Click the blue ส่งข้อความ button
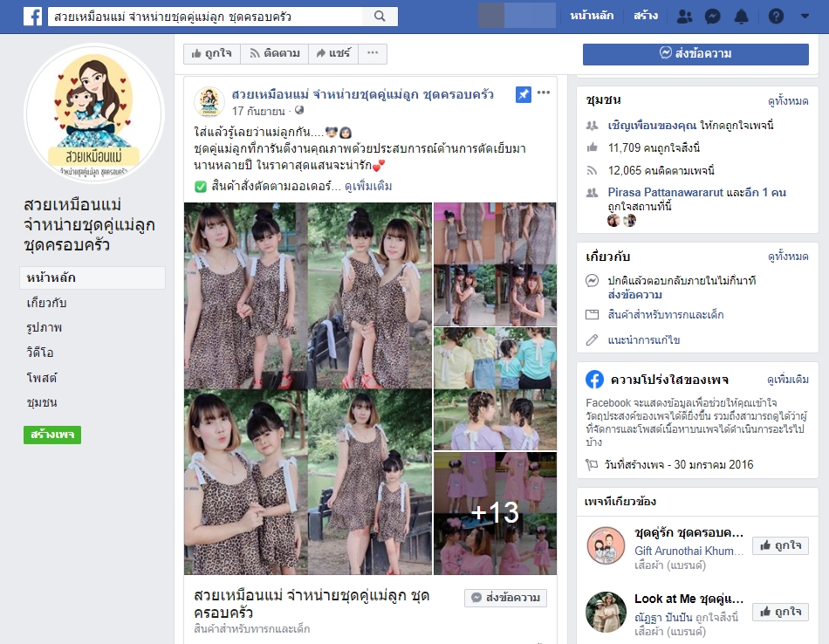The width and height of the screenshot is (829, 644). pos(695,54)
